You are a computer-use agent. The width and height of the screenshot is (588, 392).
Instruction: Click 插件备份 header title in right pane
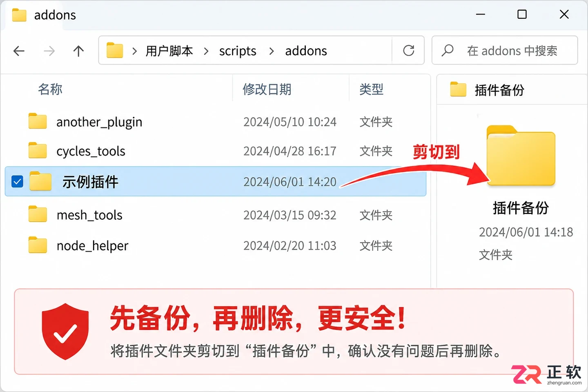499,90
